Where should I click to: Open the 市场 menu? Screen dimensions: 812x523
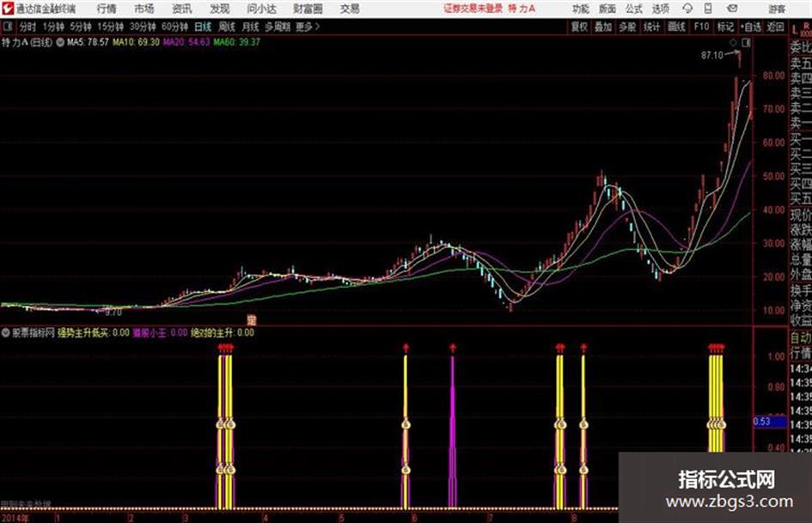click(144, 9)
